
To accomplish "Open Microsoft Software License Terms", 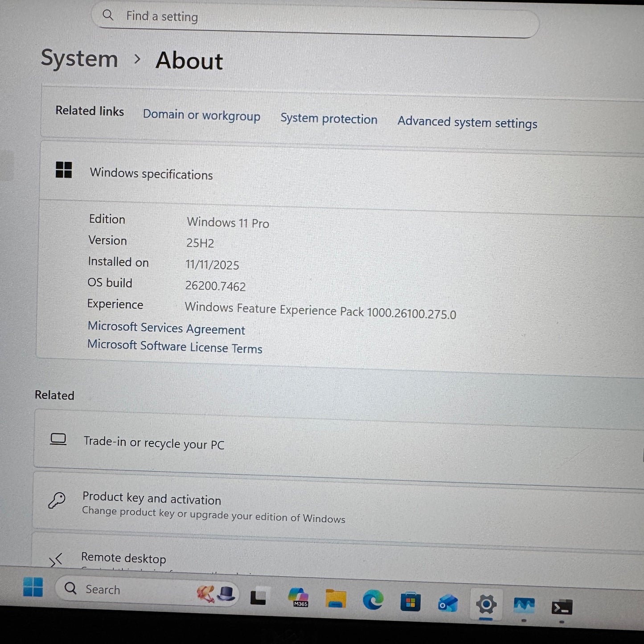I will coord(175,347).
